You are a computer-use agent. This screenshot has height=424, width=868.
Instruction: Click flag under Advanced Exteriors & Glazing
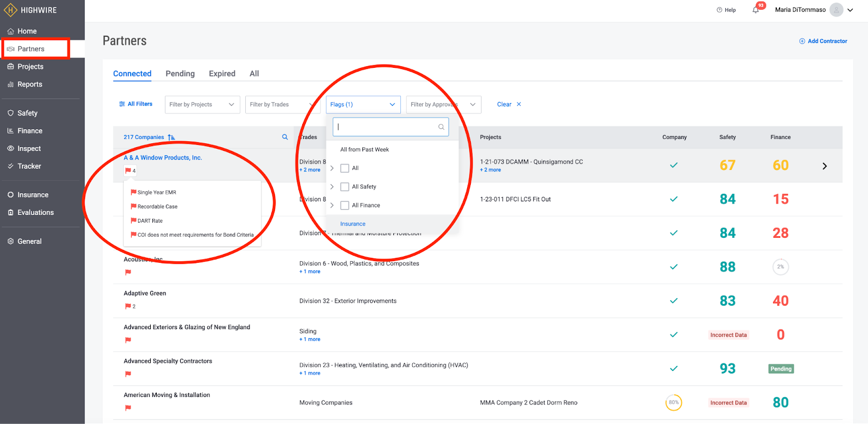[128, 340]
